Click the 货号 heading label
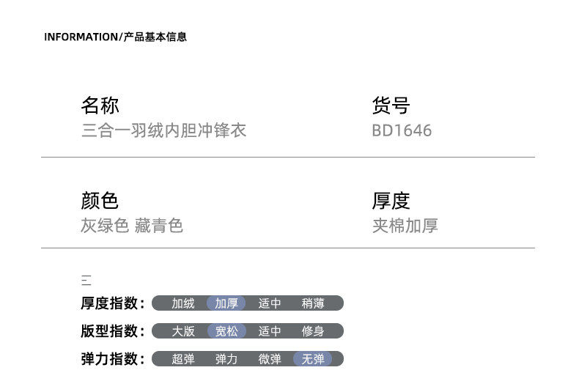579x392 pixels. point(391,106)
